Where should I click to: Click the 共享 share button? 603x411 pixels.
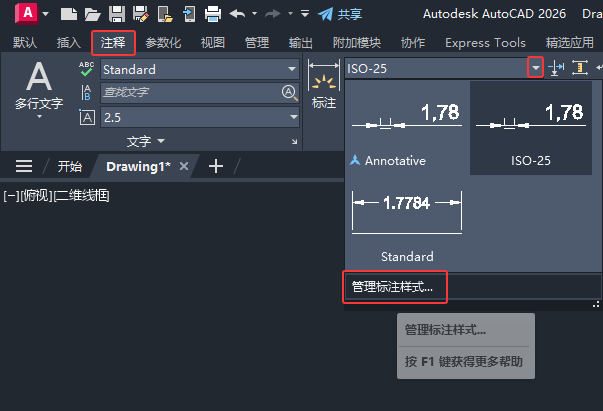[x=340, y=14]
